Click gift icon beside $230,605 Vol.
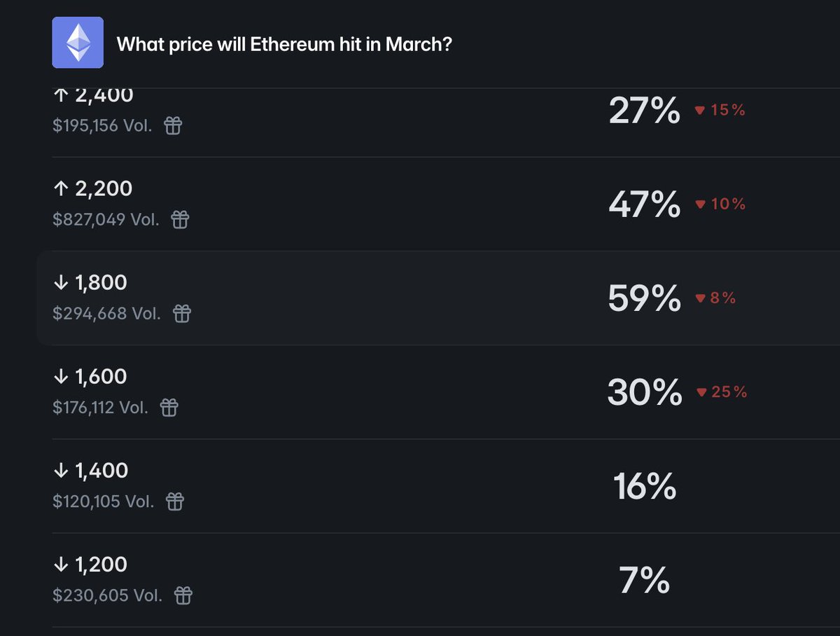Image resolution: width=840 pixels, height=636 pixels. 183,596
